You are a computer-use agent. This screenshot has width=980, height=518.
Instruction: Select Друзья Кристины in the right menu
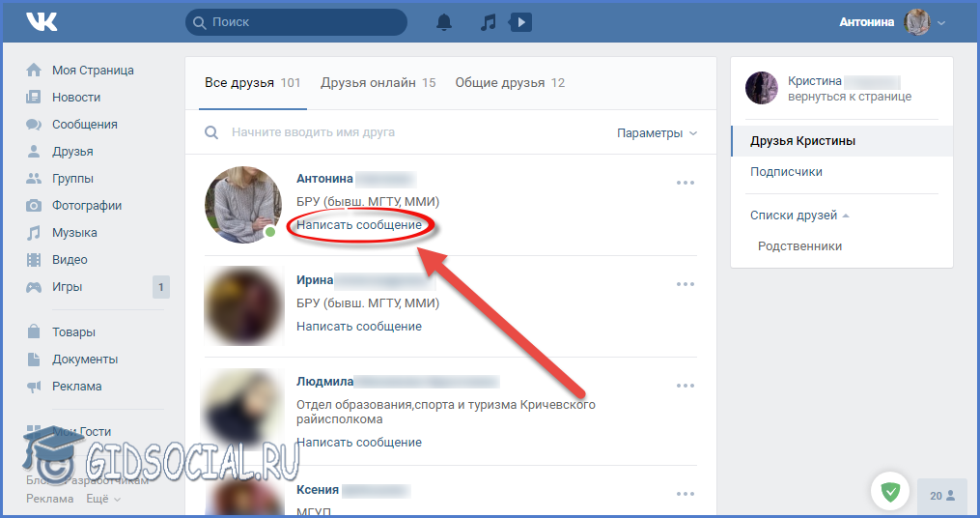point(842,141)
